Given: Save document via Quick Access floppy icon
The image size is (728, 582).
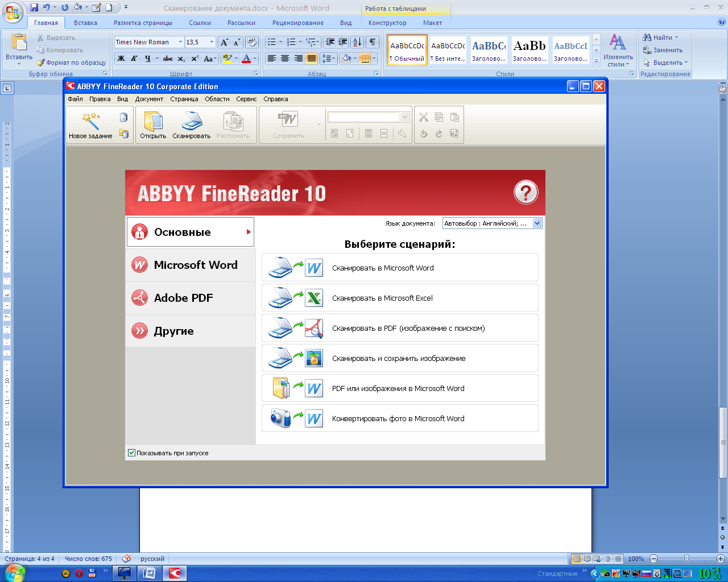Looking at the screenshot, I should pyautogui.click(x=34, y=8).
